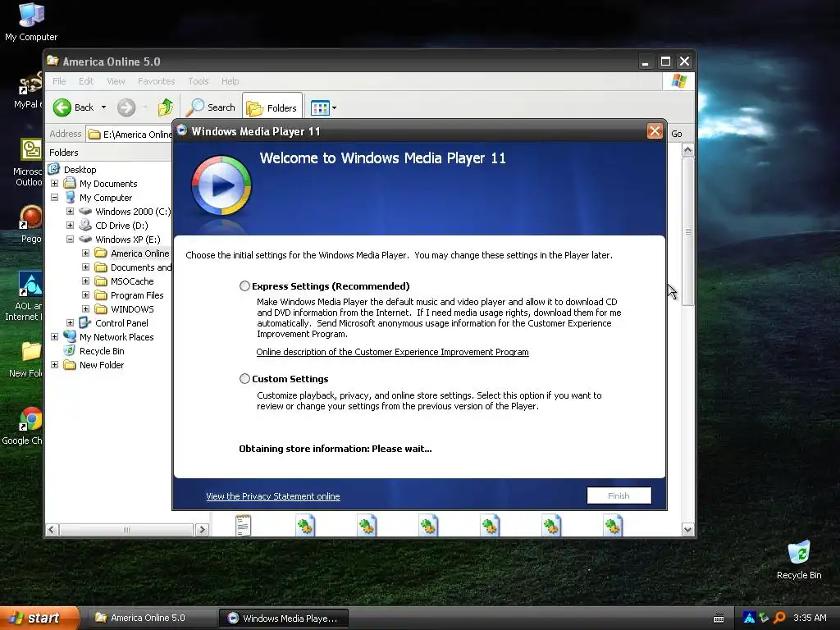Image resolution: width=840 pixels, height=630 pixels.
Task: Click the Windows flag logo in Explorer window
Action: pyautogui.click(x=678, y=81)
